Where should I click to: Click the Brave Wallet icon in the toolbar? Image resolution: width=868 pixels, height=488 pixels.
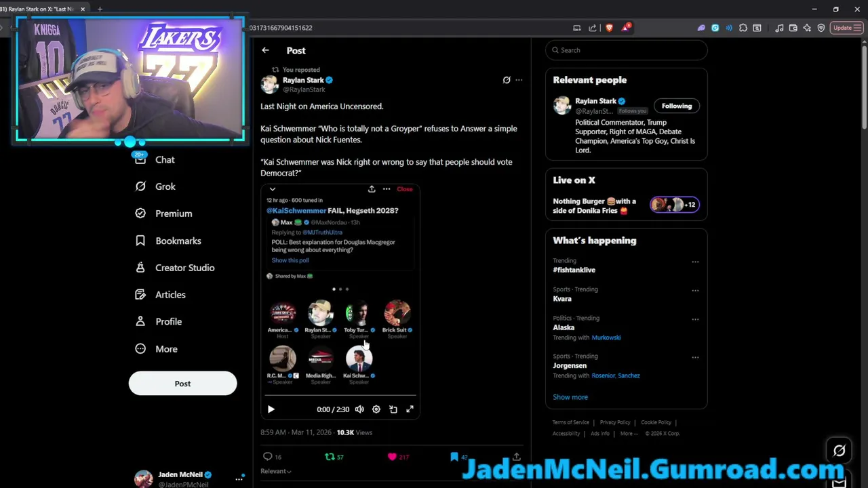coord(793,28)
